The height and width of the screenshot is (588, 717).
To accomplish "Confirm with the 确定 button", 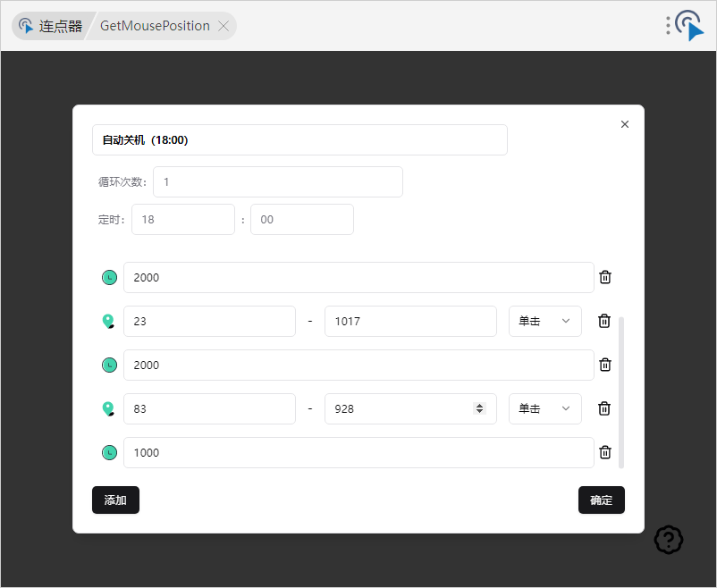I will (601, 500).
